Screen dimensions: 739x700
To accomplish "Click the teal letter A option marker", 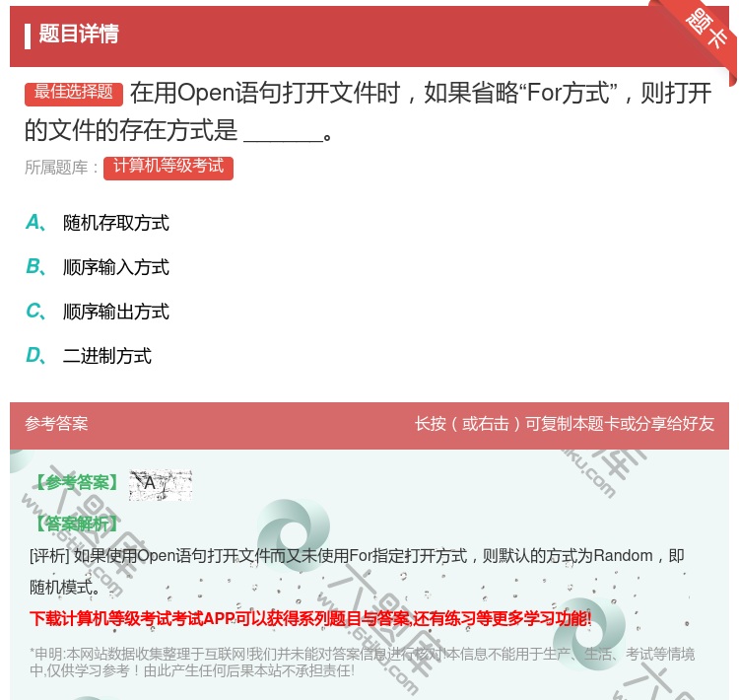I will (x=34, y=223).
